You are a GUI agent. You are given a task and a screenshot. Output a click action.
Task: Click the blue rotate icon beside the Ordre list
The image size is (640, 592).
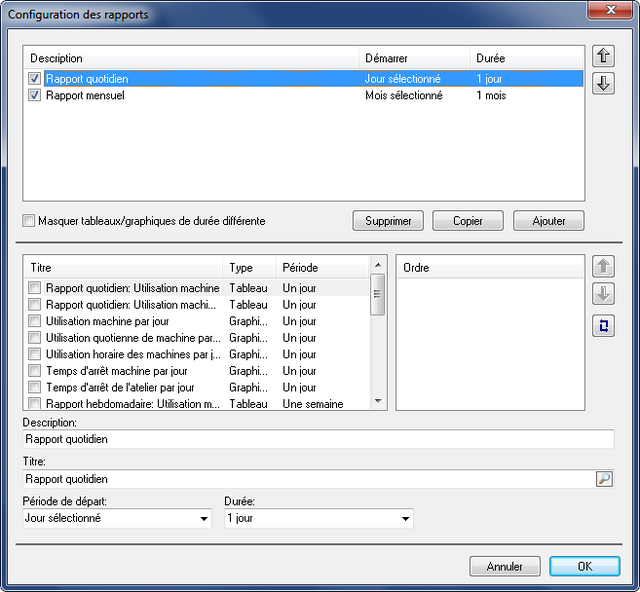603,326
